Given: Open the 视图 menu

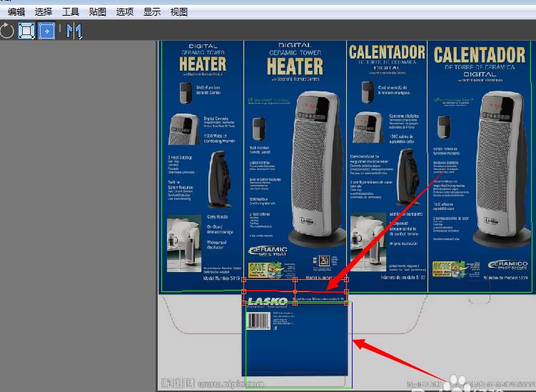Looking at the screenshot, I should click(x=178, y=12).
